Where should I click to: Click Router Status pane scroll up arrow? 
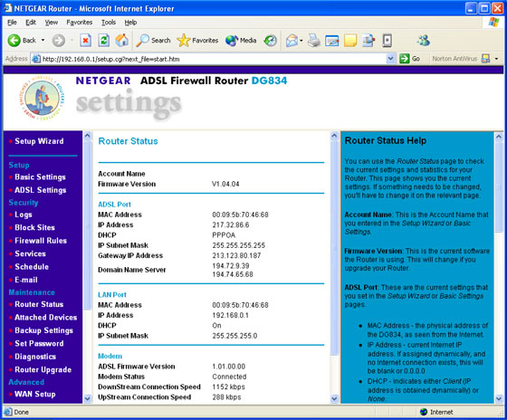click(334, 136)
